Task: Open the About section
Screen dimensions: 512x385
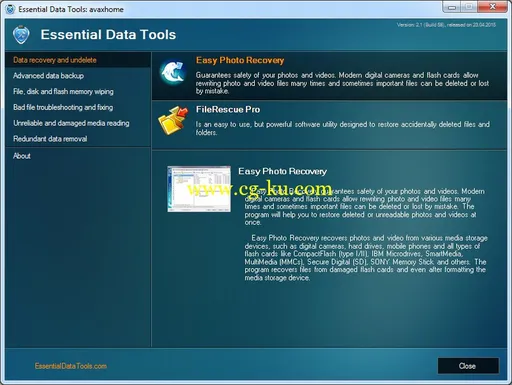Action: click(22, 156)
